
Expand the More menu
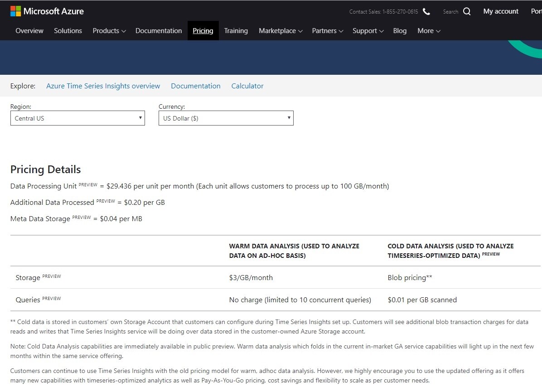pos(428,31)
